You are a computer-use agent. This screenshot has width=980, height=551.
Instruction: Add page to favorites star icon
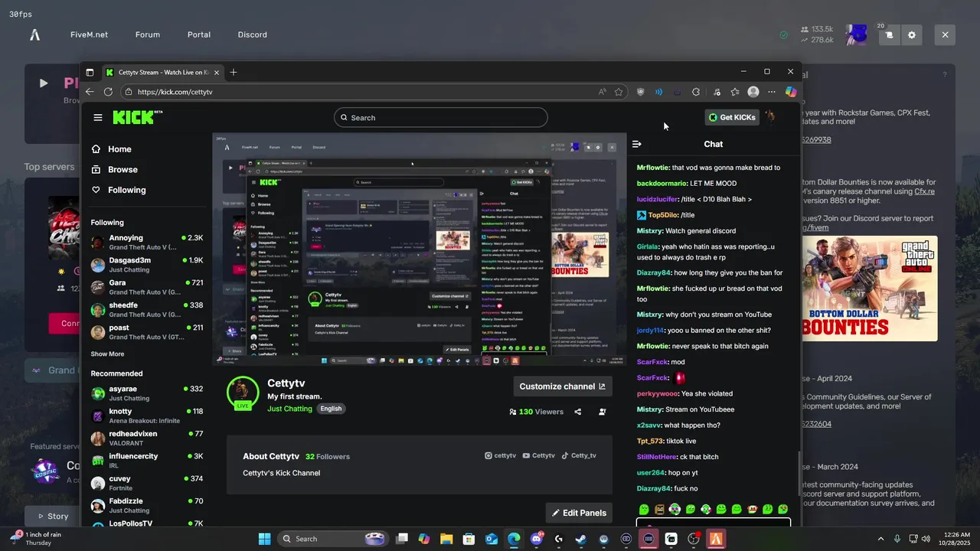pos(619,92)
